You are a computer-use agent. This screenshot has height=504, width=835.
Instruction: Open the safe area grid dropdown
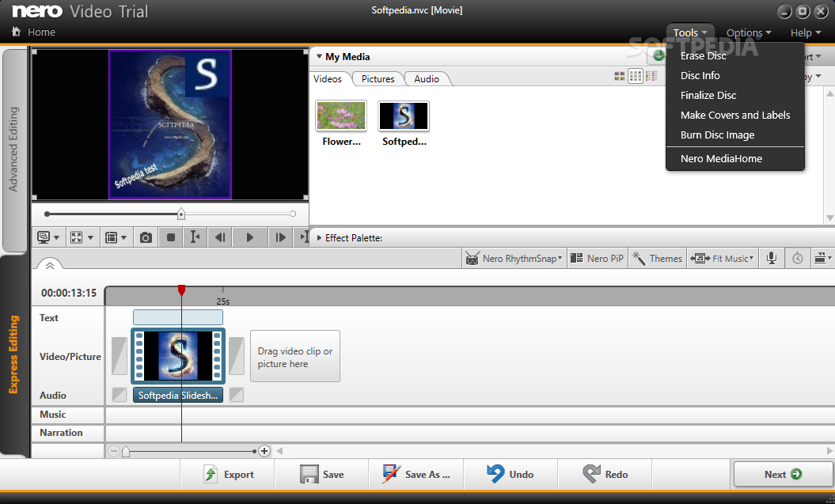point(116,237)
